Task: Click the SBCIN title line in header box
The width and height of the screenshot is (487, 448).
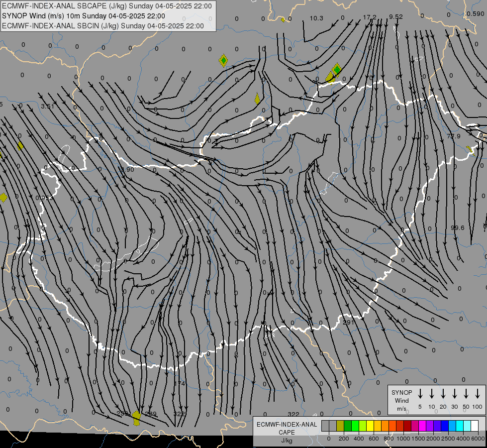Action: tap(103, 26)
